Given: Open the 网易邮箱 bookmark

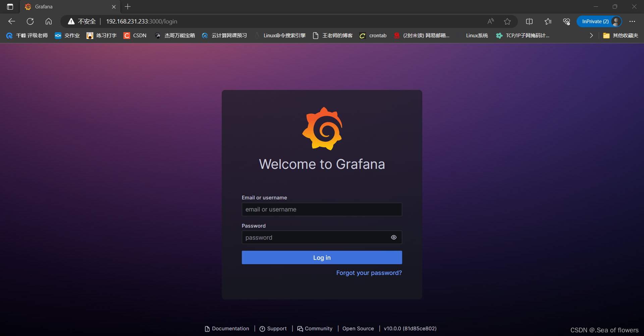Looking at the screenshot, I should pos(422,36).
